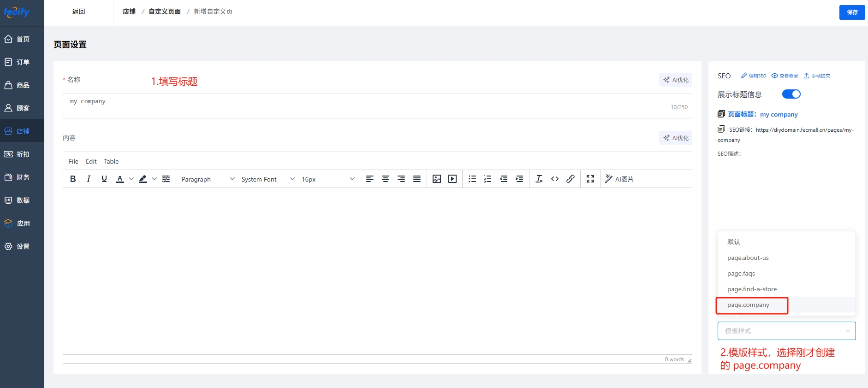The height and width of the screenshot is (388, 868).
Task: Click the blue 保存 button
Action: tap(852, 12)
